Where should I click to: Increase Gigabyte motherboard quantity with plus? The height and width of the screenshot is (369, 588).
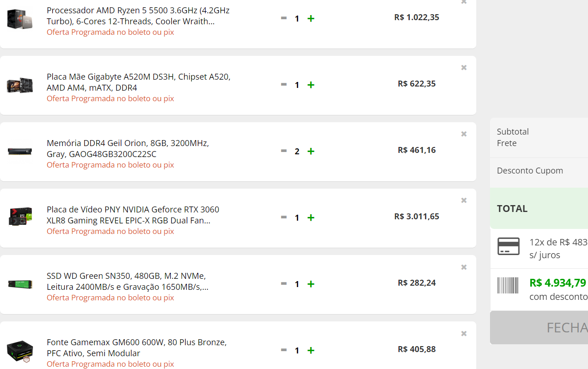pyautogui.click(x=311, y=85)
